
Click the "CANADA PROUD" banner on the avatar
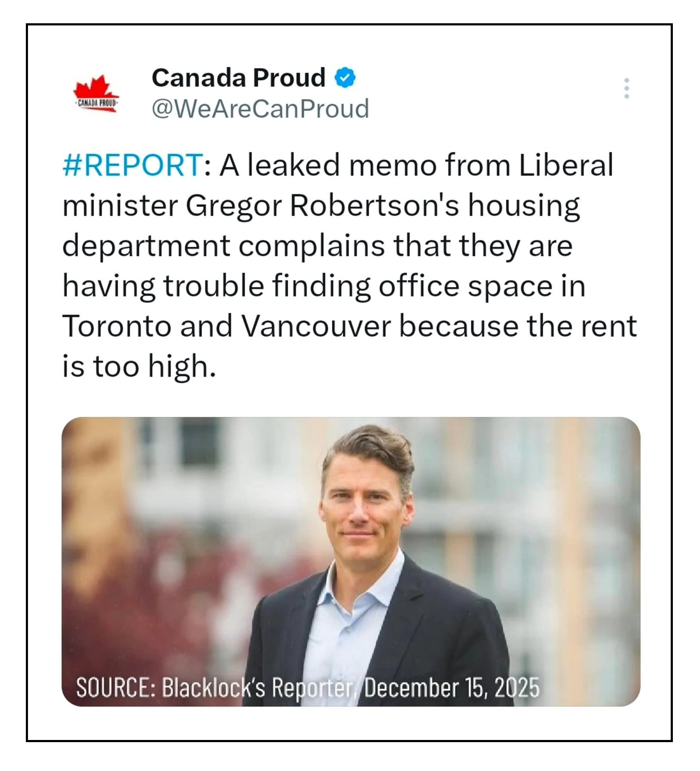tap(96, 103)
